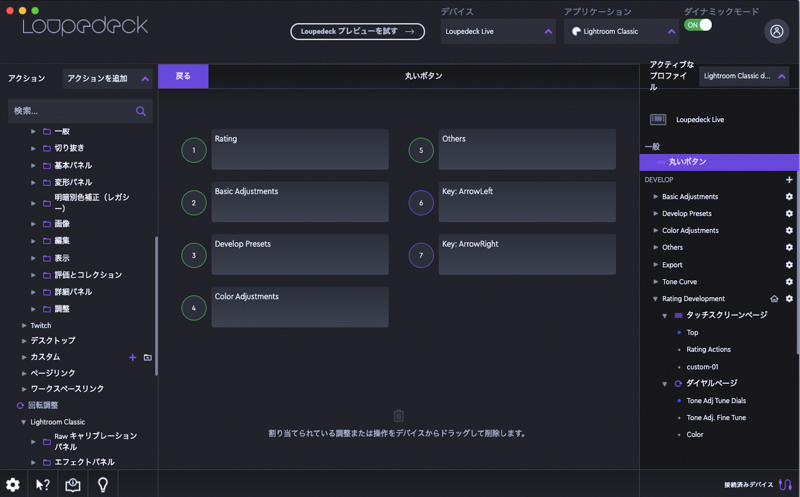
Task: Open active profile dropdown
Action: (744, 76)
